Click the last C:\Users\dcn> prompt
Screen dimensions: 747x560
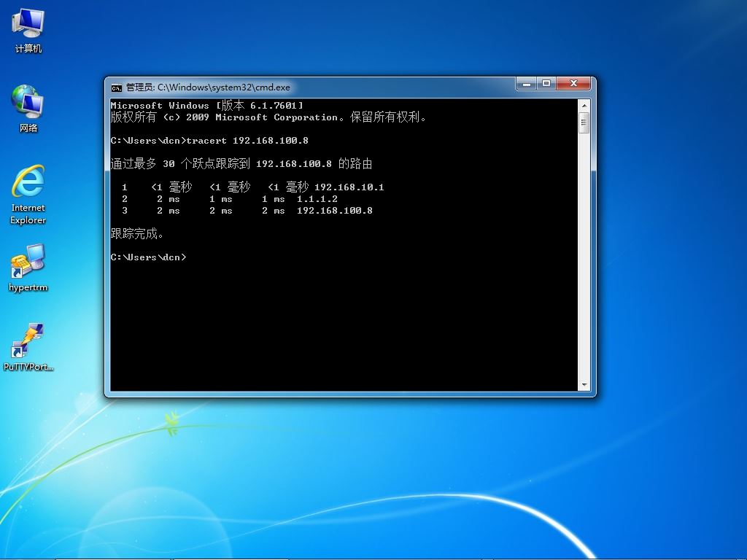(148, 257)
